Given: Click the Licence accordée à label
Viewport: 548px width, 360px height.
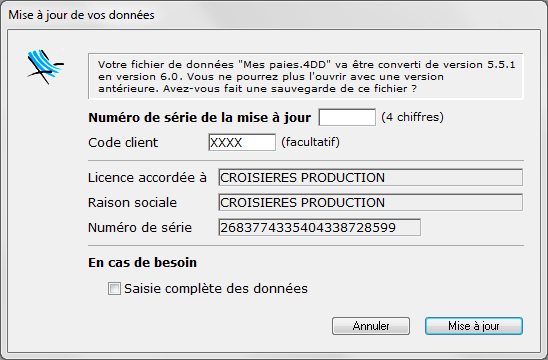Looking at the screenshot, I should [147, 178].
